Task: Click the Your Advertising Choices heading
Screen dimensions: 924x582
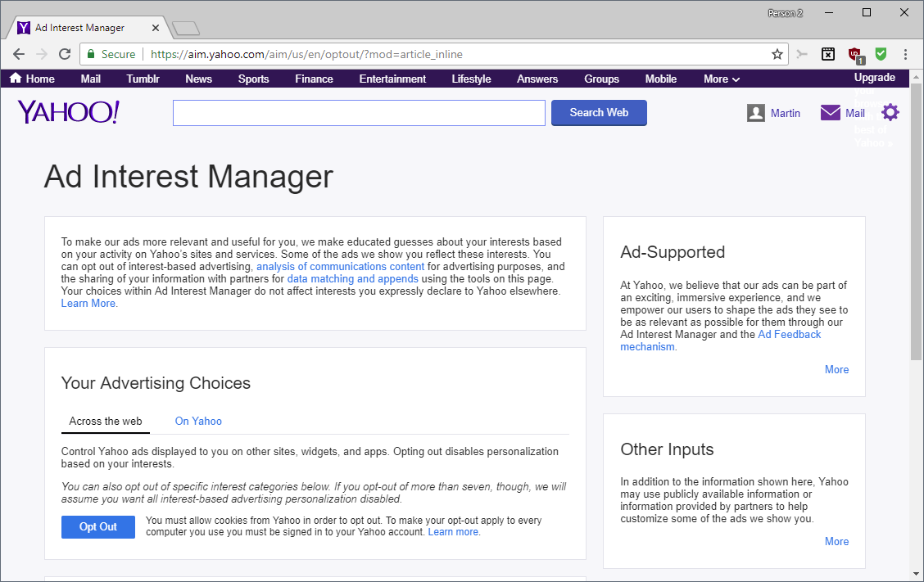Action: point(156,383)
